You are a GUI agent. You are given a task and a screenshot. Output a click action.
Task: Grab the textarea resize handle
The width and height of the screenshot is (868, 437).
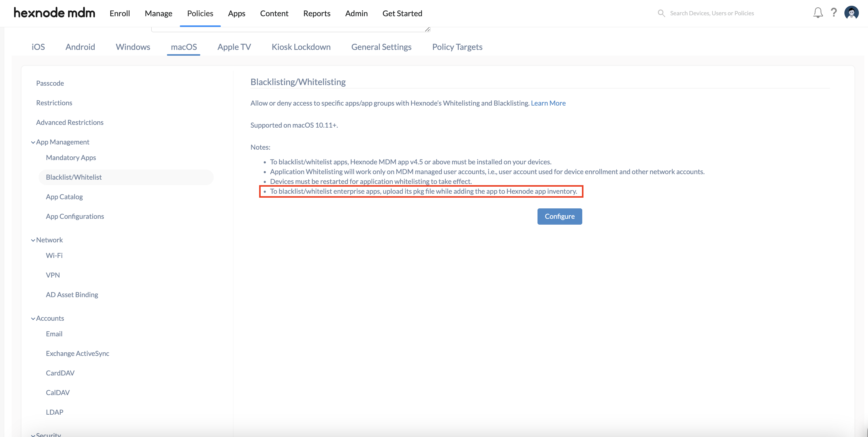pos(427,29)
